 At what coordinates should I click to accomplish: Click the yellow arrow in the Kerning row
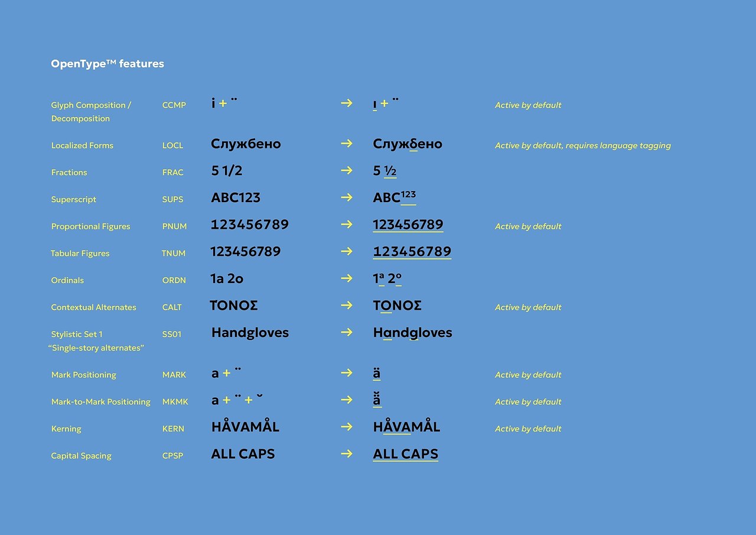347,427
